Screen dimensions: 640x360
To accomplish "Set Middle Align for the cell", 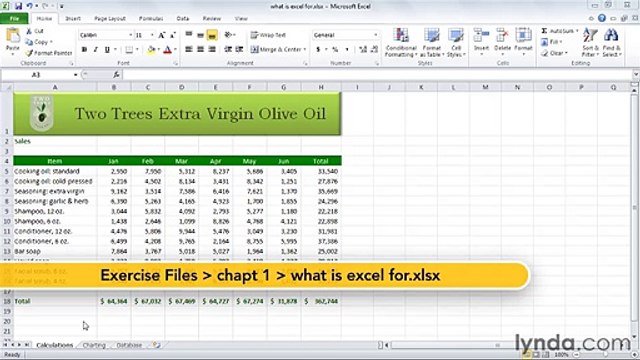I will pos(200,35).
